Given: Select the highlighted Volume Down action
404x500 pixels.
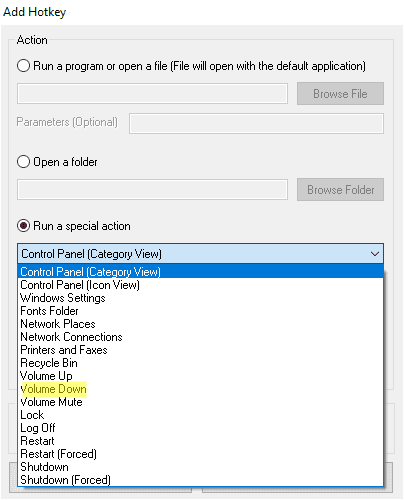Looking at the screenshot, I should point(200,389).
